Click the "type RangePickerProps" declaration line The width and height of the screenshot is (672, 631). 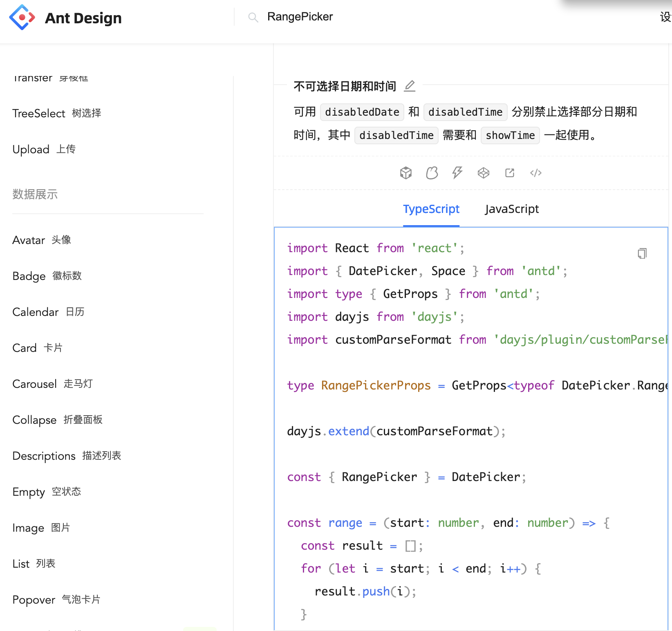click(477, 385)
